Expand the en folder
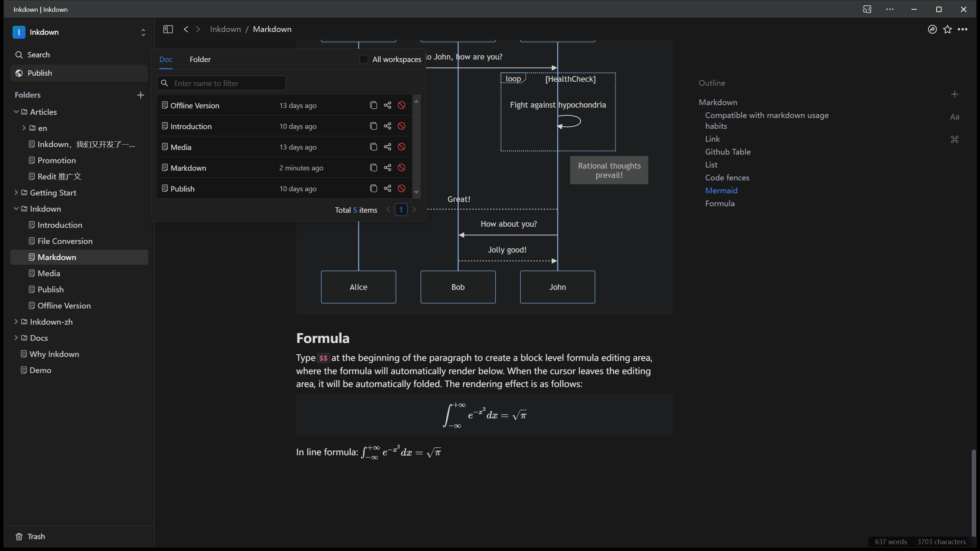The image size is (980, 551). [24, 128]
